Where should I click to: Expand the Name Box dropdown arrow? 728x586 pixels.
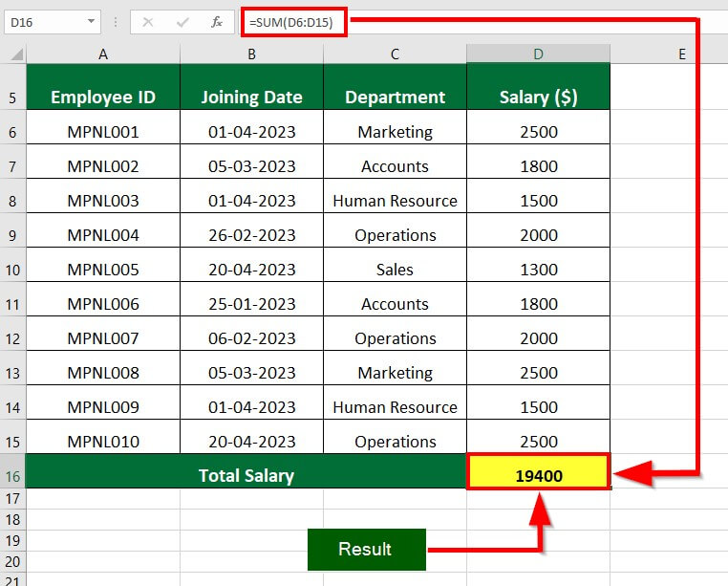point(91,21)
